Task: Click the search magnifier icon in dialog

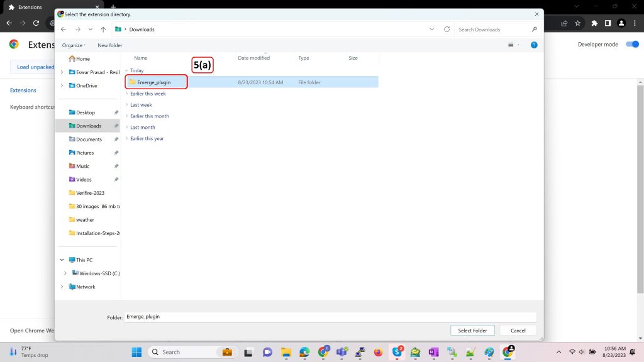Action: 534,30
